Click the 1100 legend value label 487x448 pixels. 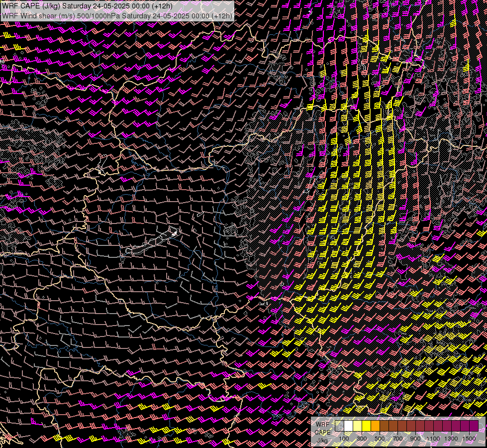click(x=433, y=439)
